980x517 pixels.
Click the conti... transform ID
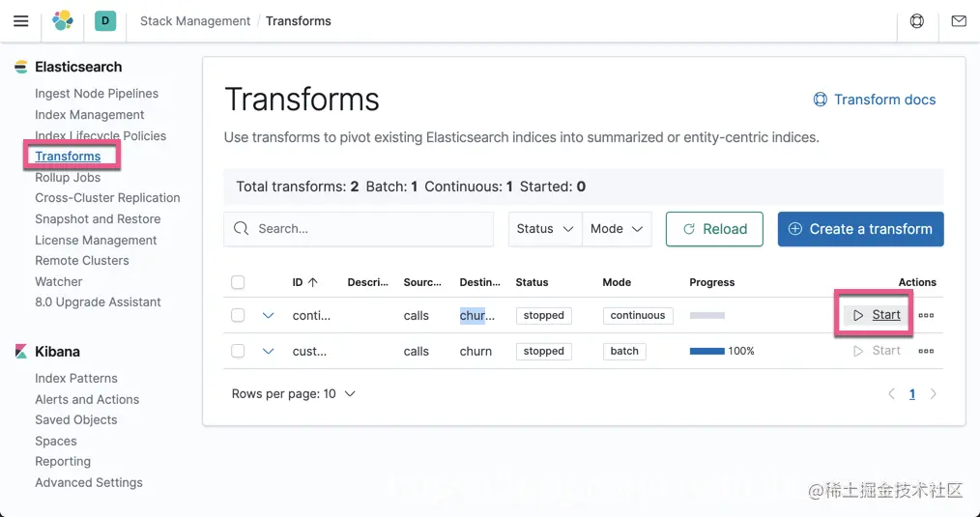[311, 316]
